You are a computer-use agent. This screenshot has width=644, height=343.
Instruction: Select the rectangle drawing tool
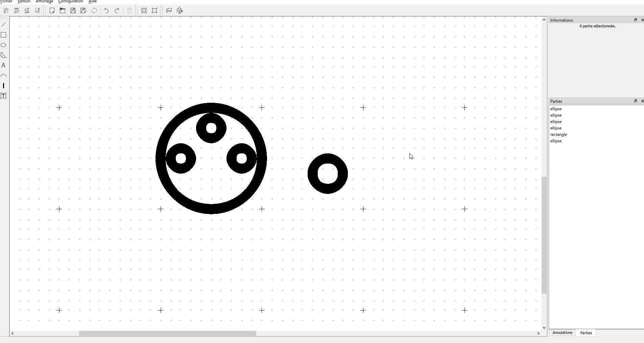coord(4,35)
